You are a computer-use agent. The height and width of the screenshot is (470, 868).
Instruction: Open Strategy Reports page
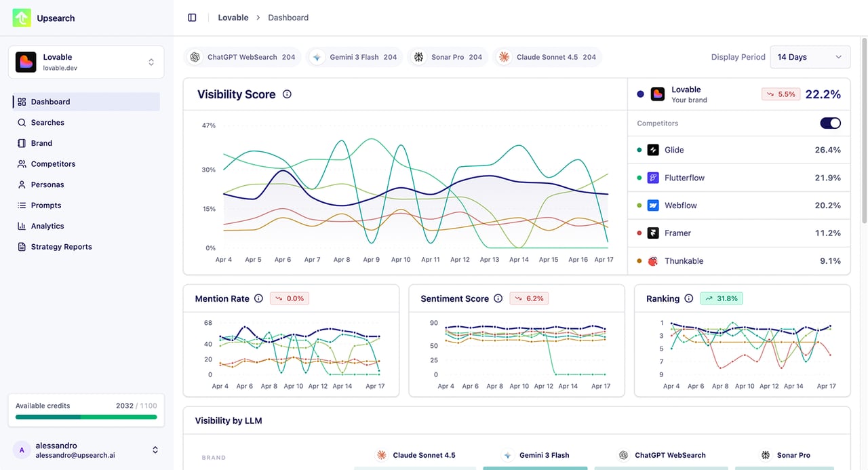click(x=86, y=247)
